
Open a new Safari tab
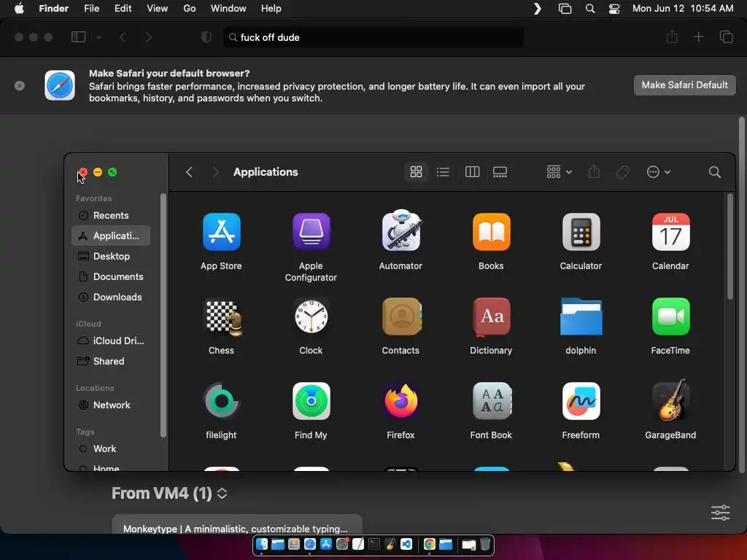698,37
